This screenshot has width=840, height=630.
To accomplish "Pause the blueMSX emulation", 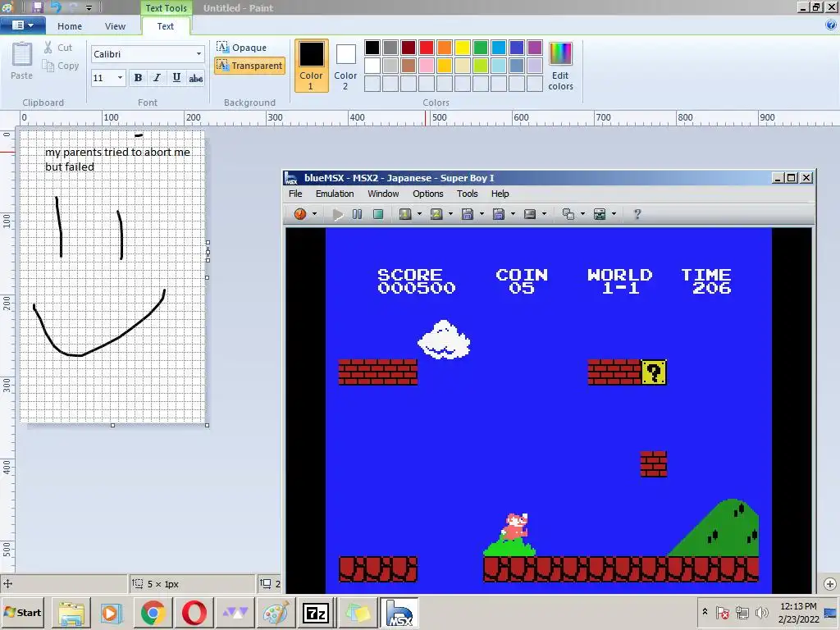I will (x=358, y=214).
